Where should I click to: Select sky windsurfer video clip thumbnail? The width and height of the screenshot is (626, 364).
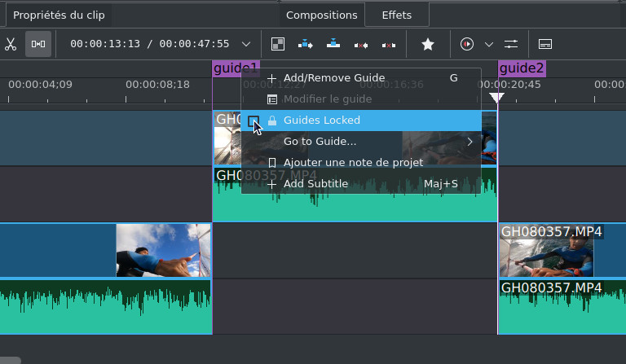pyautogui.click(x=163, y=250)
